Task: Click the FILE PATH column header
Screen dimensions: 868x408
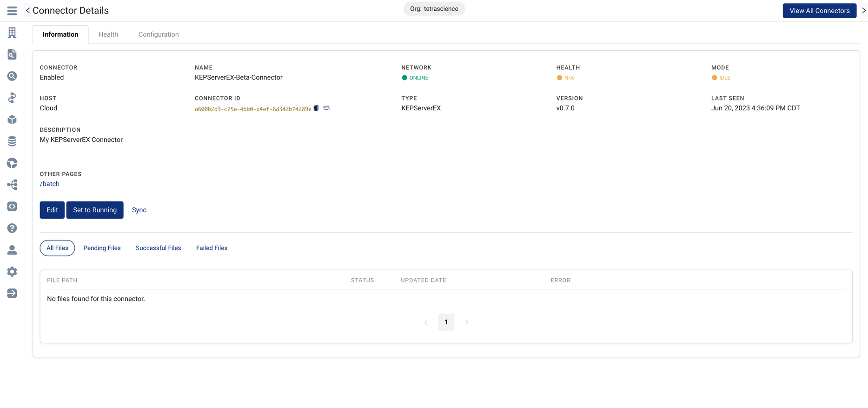Action: tap(62, 280)
